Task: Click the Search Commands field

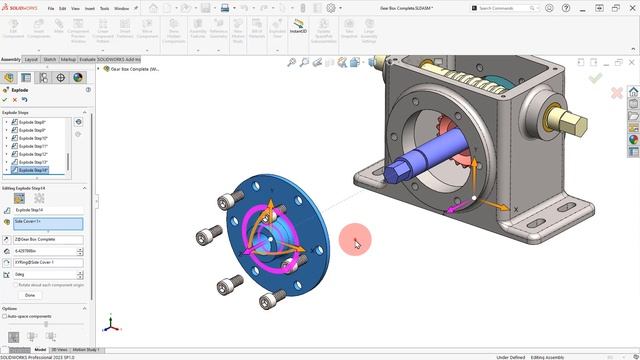Action: (504, 8)
